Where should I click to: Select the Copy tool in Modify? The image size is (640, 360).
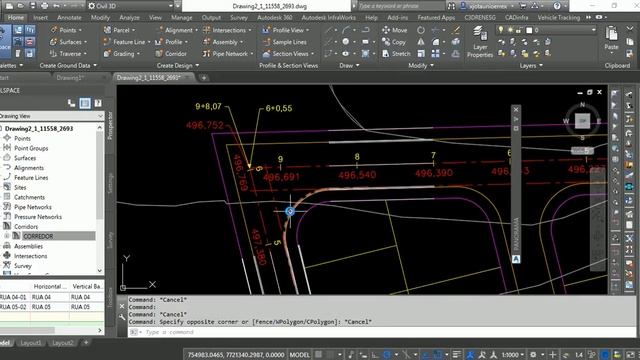[394, 42]
